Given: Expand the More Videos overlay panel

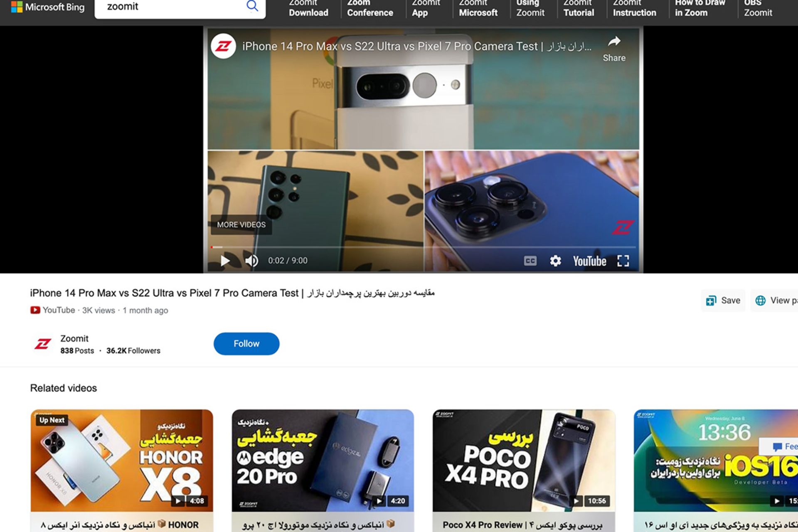Looking at the screenshot, I should click(241, 224).
